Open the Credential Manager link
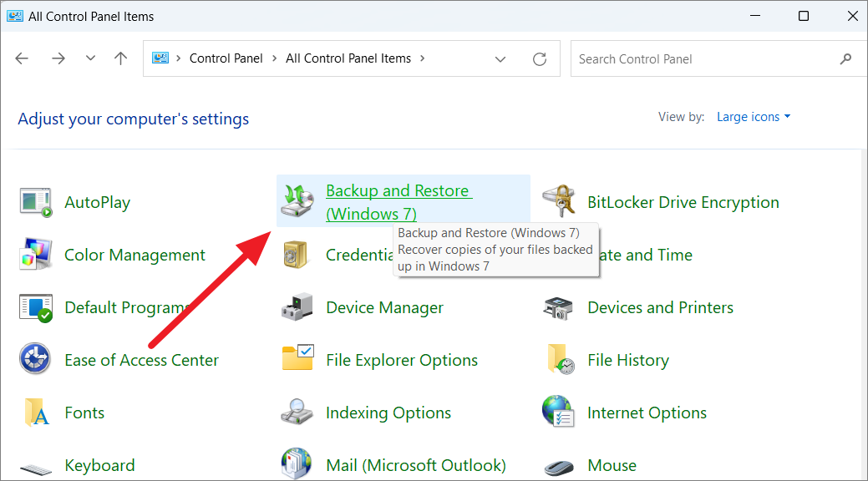Viewport: 868px width, 481px height. tap(360, 255)
